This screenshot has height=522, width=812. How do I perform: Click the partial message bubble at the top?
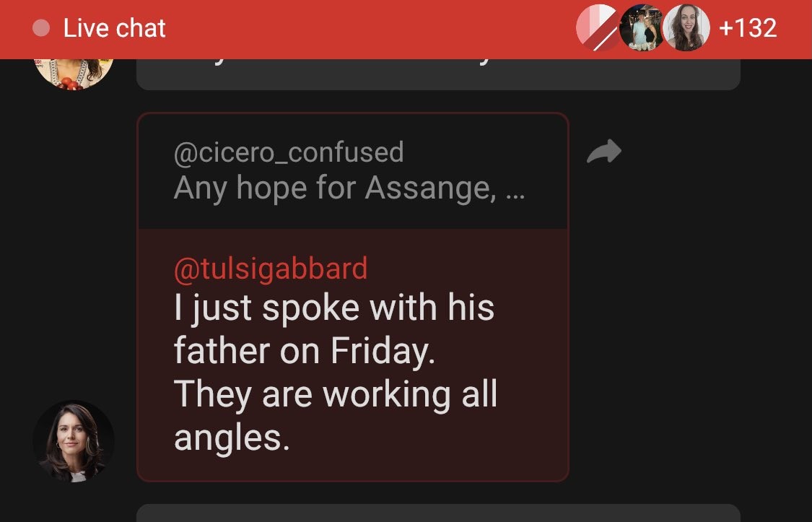click(x=437, y=75)
